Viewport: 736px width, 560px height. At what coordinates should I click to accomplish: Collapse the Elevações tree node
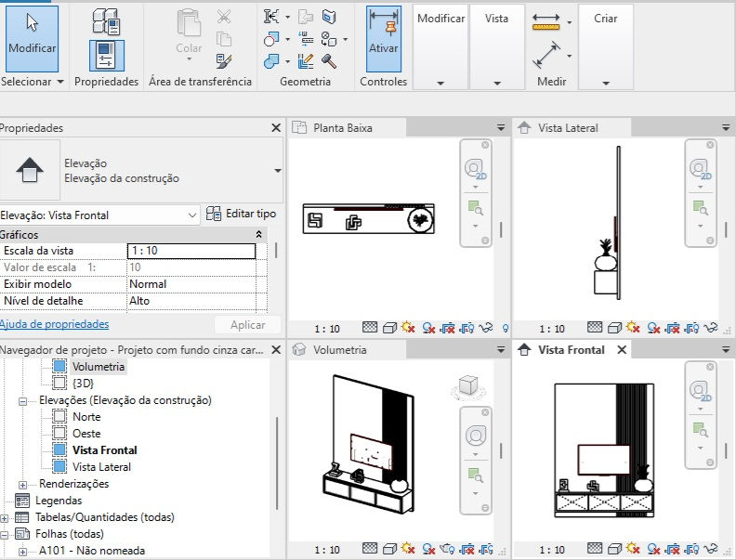tap(22, 401)
